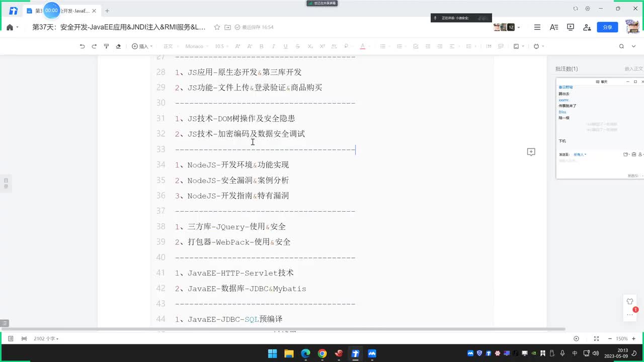Click the numbered list icon
Screen dimensions: 644x362
pos(399,46)
